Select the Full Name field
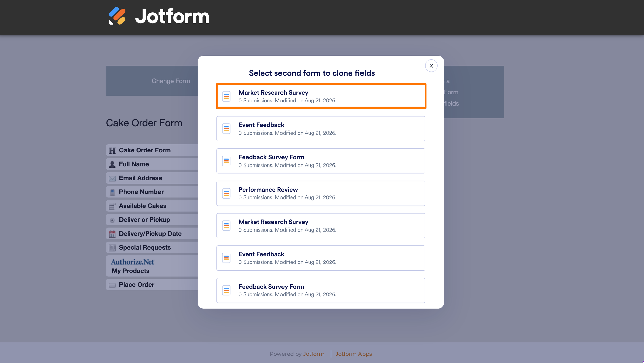 (x=152, y=164)
